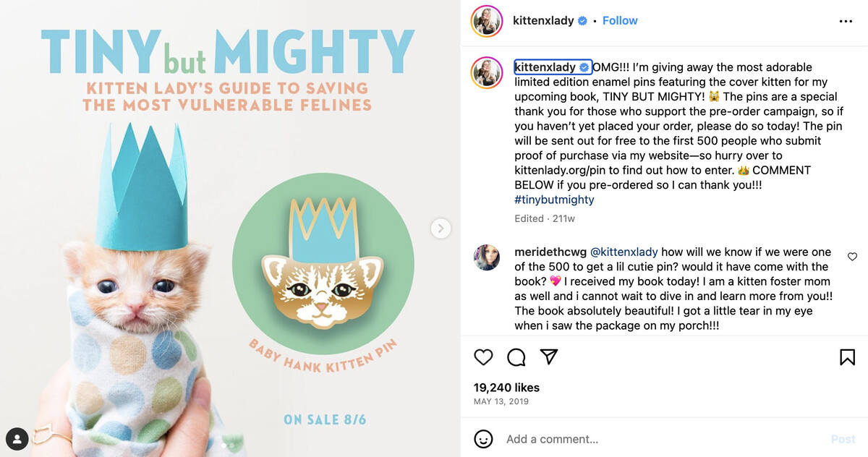Share the post via paper plane icon

pos(550,357)
